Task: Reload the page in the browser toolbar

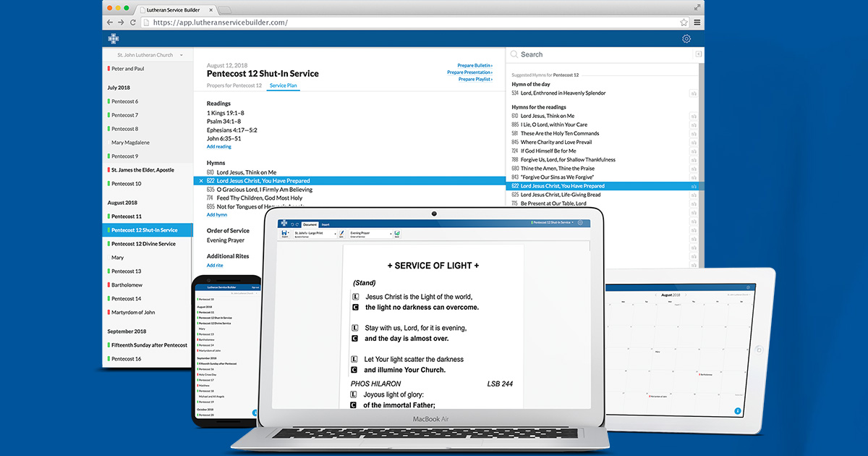Action: click(x=132, y=22)
